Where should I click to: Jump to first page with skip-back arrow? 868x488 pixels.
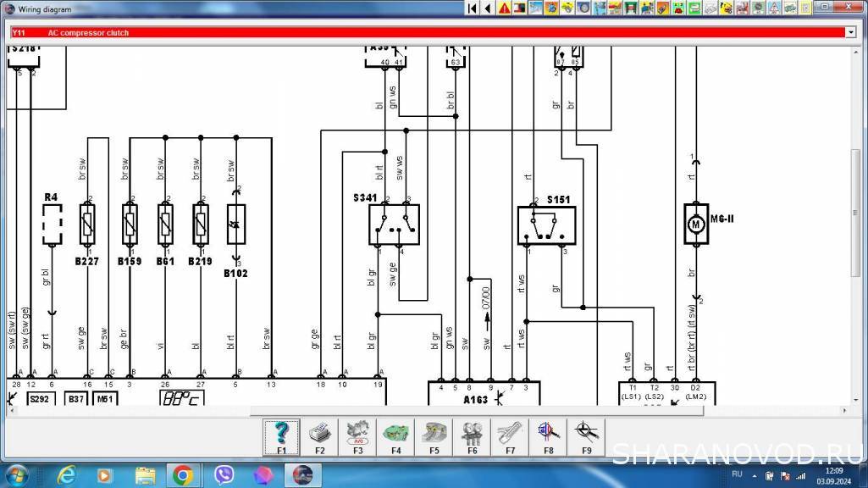[x=473, y=8]
